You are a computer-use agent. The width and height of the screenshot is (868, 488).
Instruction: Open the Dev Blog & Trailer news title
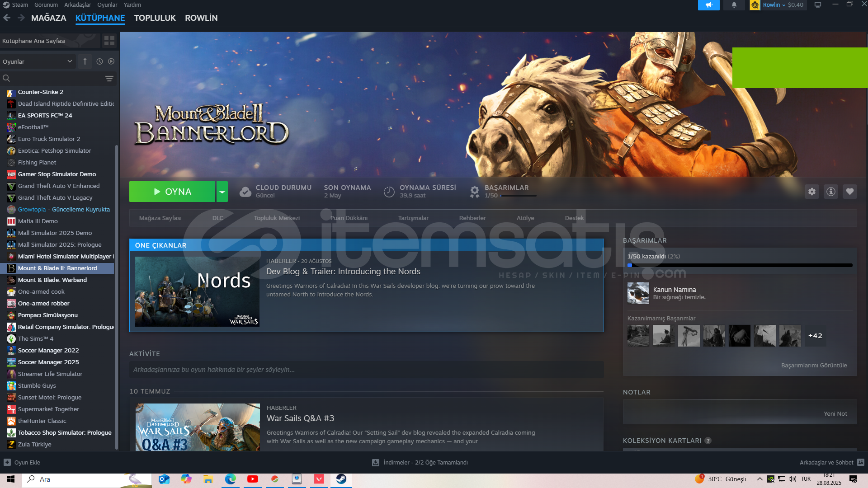click(x=343, y=271)
